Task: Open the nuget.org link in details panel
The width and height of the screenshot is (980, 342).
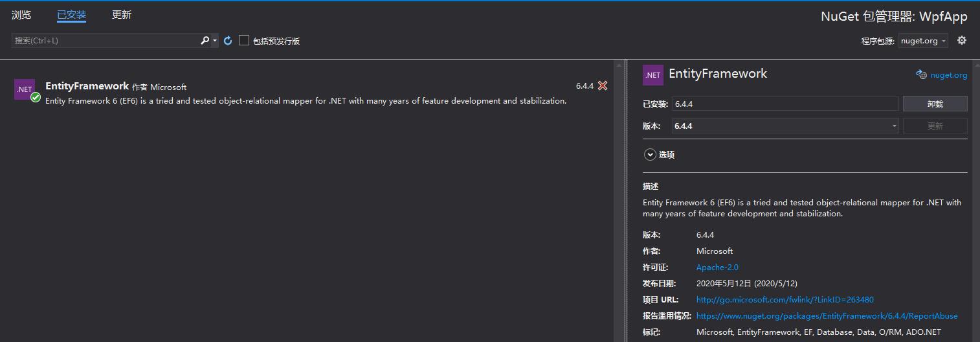Action: point(949,75)
